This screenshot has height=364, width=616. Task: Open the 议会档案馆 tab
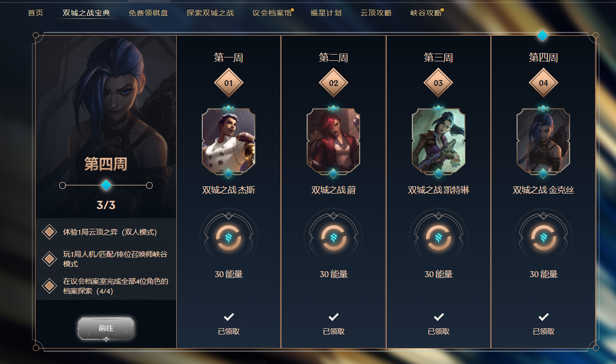point(272,13)
